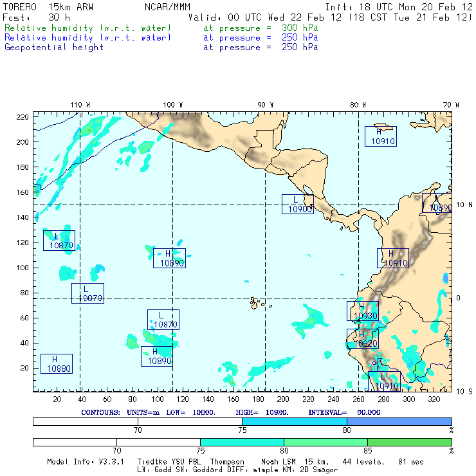Click the 'L 10870' box on the equator line
The image size is (476, 476).
click(x=87, y=293)
